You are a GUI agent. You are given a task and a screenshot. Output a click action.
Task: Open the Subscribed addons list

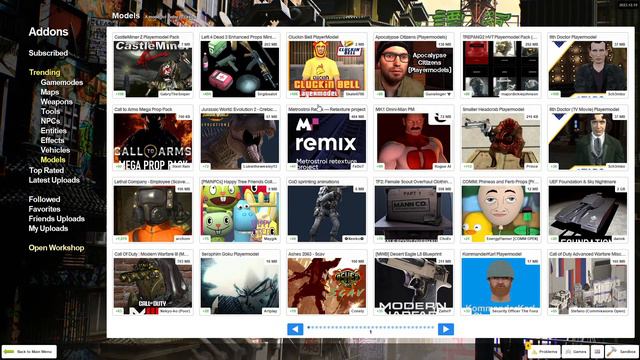(x=48, y=53)
